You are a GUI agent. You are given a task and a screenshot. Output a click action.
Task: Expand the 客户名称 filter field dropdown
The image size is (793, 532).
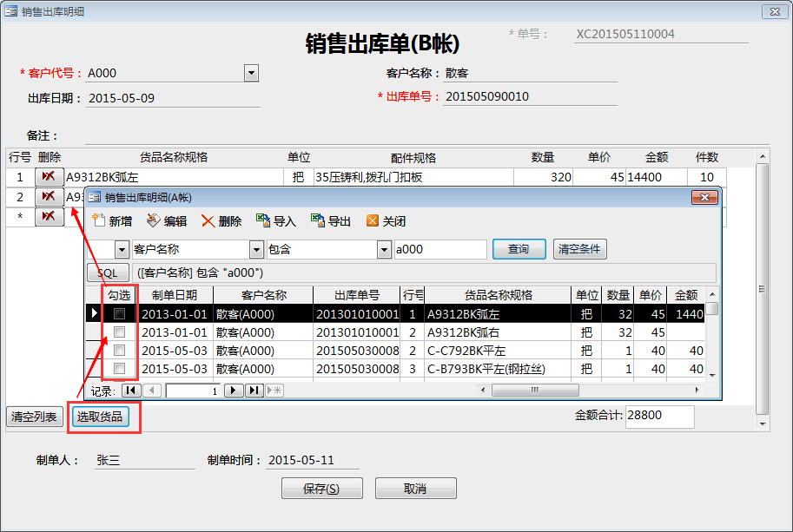tap(256, 250)
